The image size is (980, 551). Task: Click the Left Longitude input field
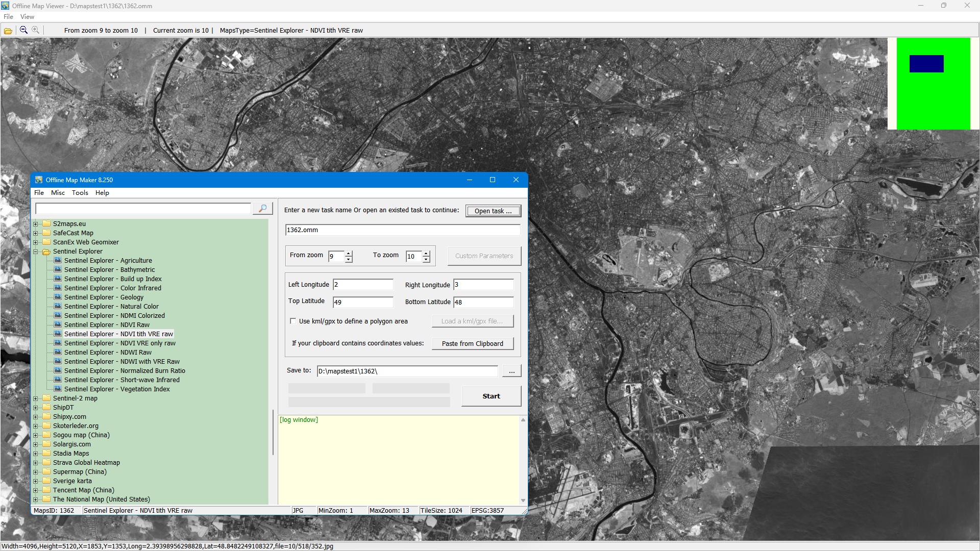click(x=363, y=285)
